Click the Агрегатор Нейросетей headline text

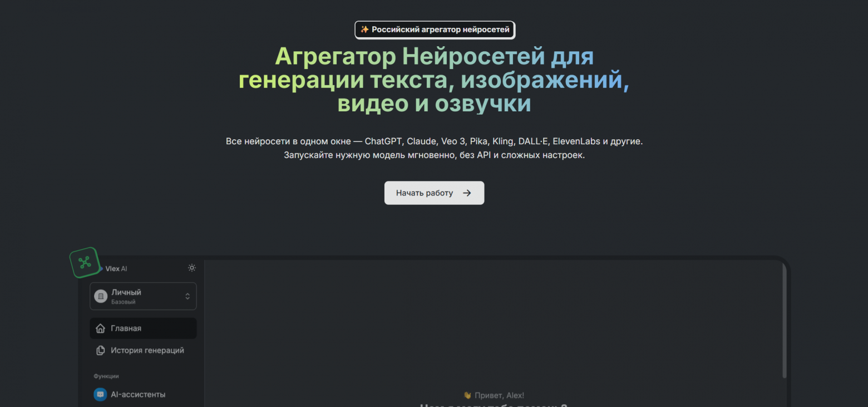[x=434, y=80]
